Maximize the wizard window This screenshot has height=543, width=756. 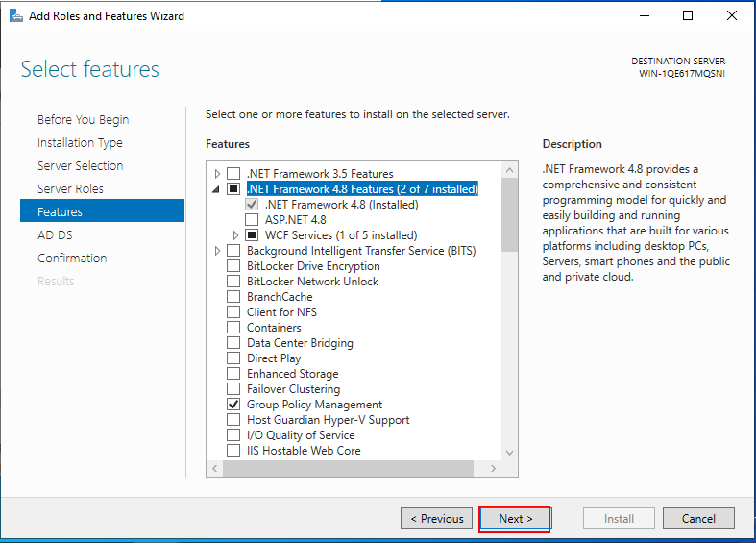688,15
